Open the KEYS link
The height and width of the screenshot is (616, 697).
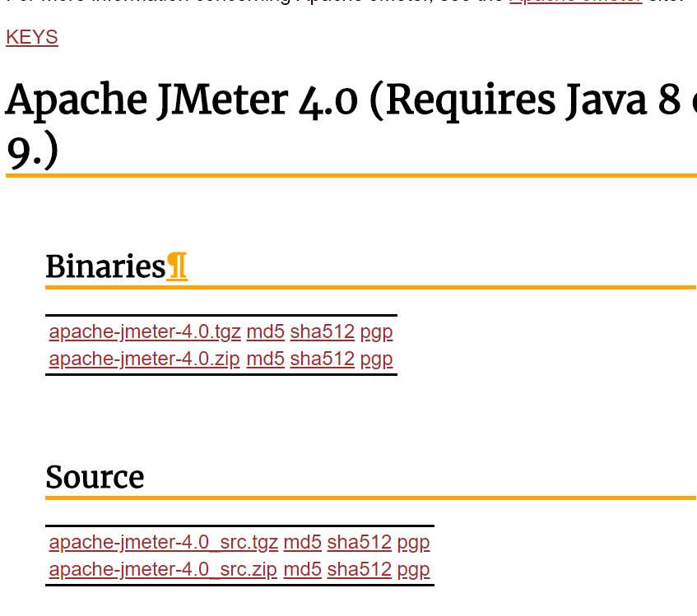click(32, 37)
